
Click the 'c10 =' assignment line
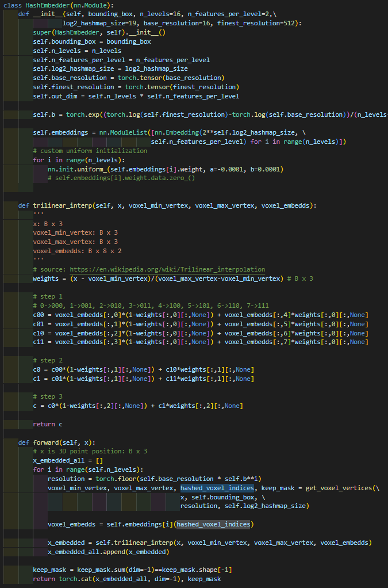coord(201,333)
